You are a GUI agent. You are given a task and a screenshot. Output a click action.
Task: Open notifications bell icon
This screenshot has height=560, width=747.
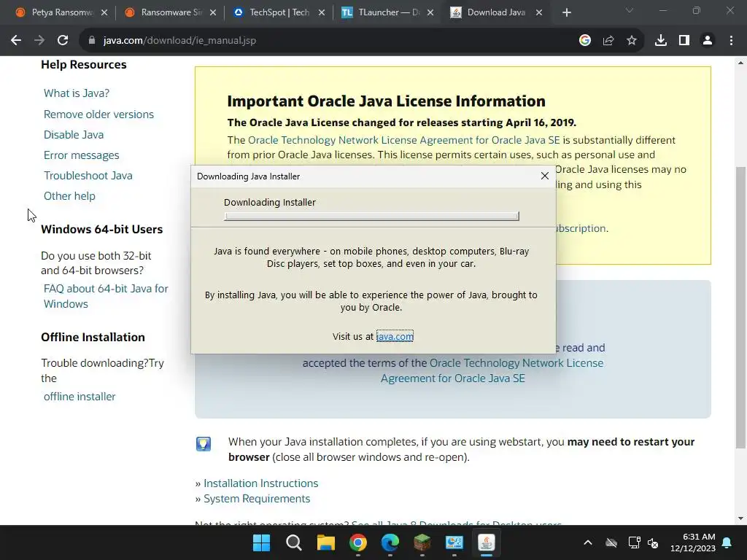click(x=727, y=542)
